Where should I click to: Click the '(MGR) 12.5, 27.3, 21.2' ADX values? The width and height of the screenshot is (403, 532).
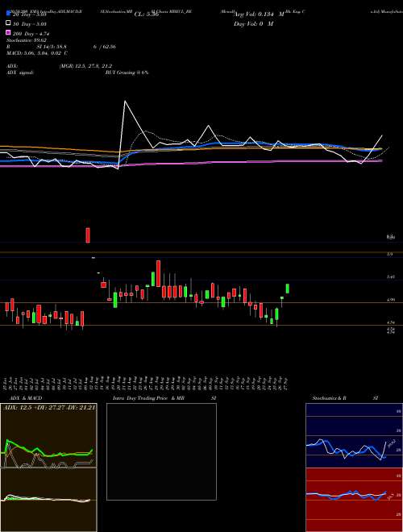point(85,66)
